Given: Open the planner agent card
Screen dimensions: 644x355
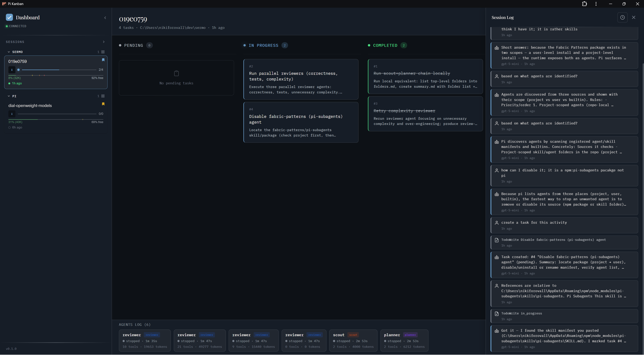Looking at the screenshot, I should (404, 341).
